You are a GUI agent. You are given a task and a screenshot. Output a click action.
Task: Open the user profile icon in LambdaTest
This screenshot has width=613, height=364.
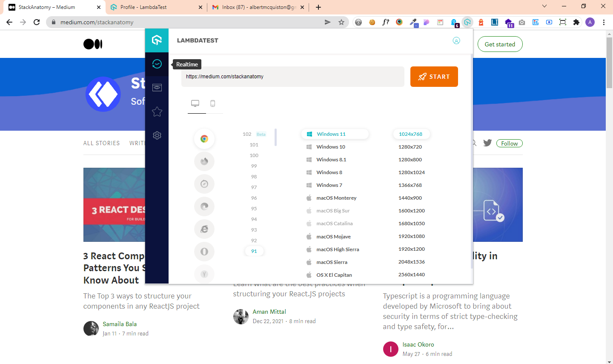pos(456,40)
